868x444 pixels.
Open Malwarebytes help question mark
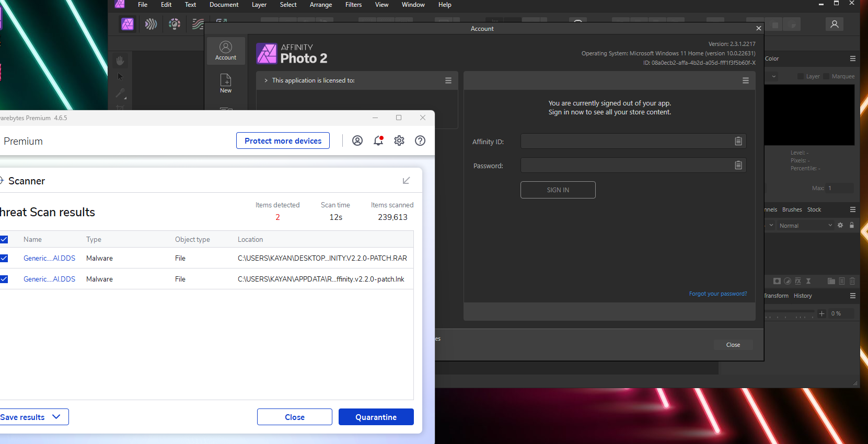tap(420, 141)
